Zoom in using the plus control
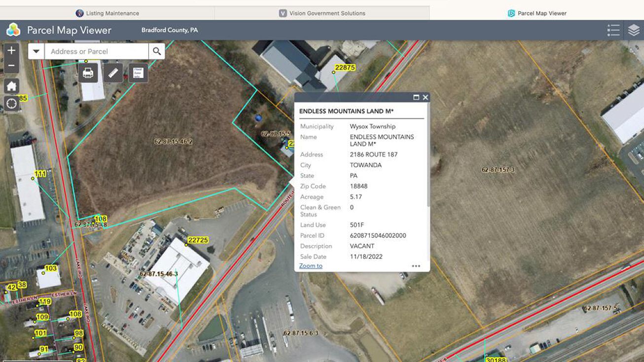Screen dimensions: 644x362 10,49
